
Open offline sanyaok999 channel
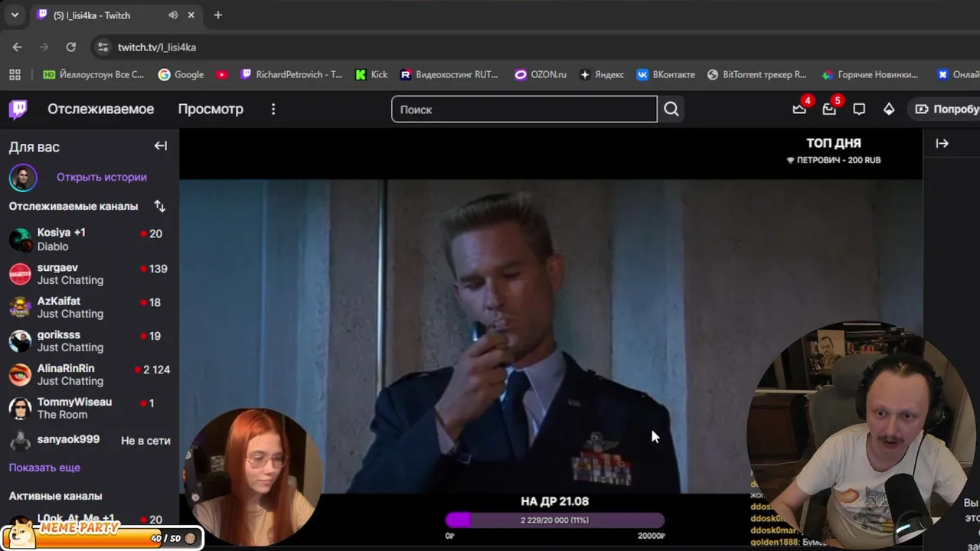(x=90, y=440)
